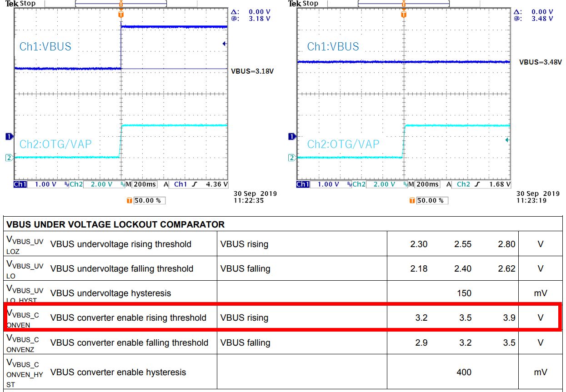Select 'VBUS undervoltage falling threshold' description cell
This screenshot has width=566, height=392.
pyautogui.click(x=122, y=268)
